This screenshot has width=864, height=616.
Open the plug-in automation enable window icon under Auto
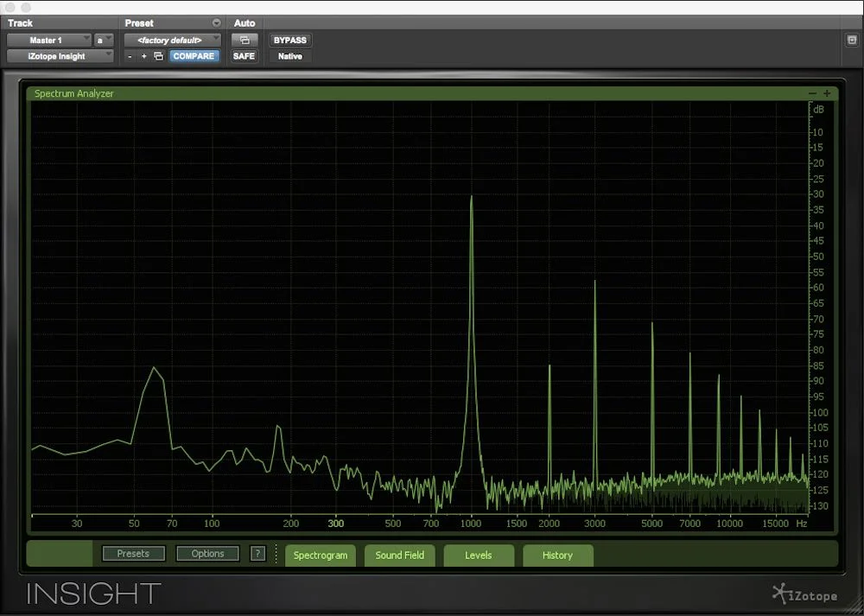(245, 41)
